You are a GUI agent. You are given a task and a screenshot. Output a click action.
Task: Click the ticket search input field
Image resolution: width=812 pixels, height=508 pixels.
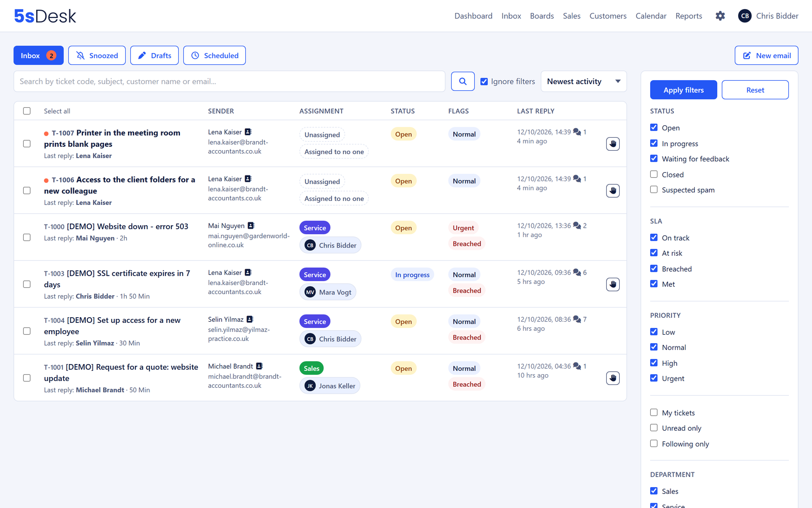pos(230,81)
